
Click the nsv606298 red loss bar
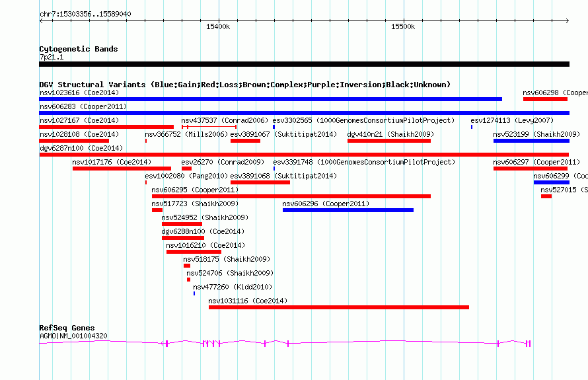pos(545,99)
